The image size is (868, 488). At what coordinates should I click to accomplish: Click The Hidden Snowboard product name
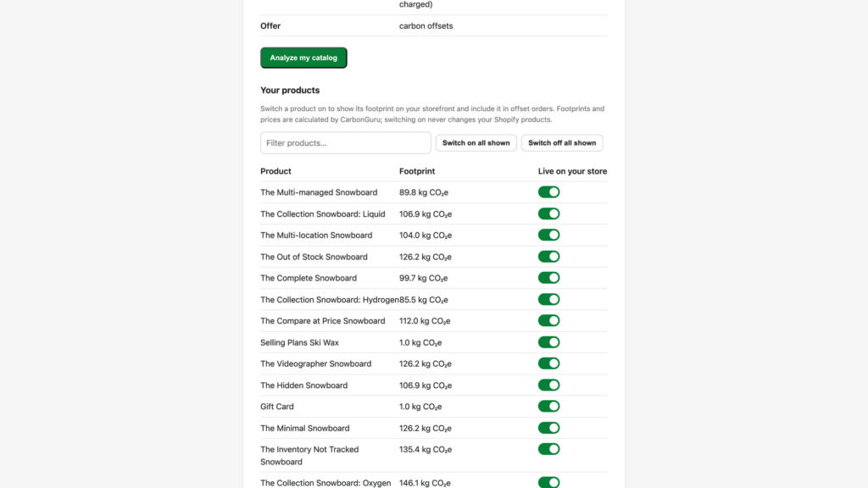(x=304, y=385)
